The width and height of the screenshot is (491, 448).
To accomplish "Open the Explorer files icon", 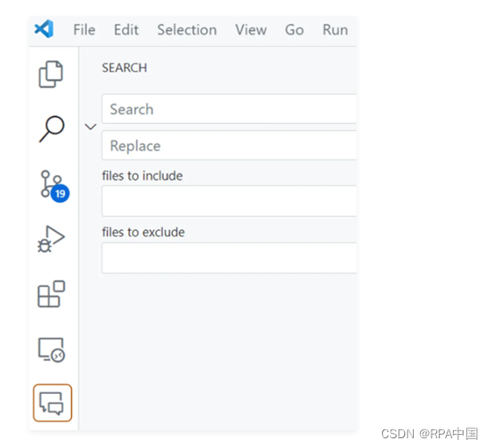I will click(51, 74).
